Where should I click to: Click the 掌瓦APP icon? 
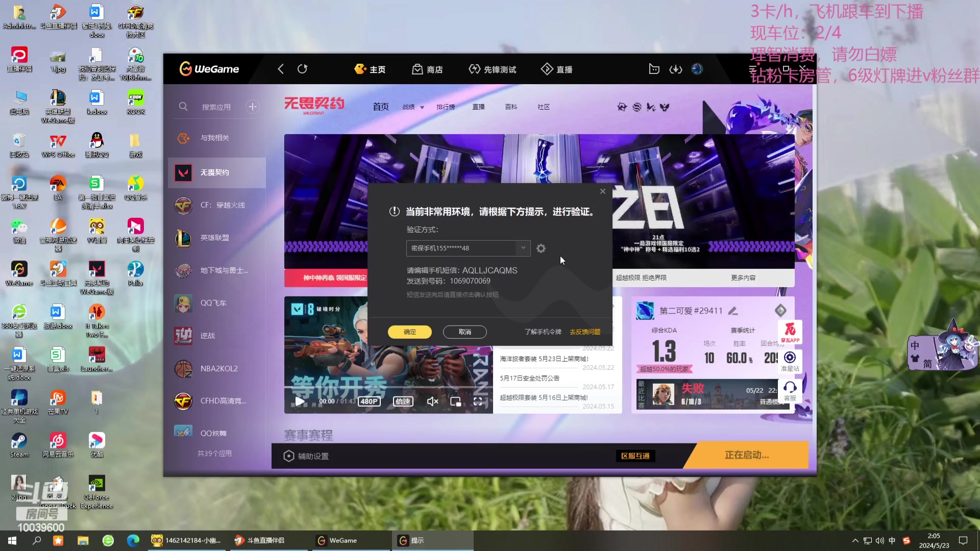click(790, 332)
